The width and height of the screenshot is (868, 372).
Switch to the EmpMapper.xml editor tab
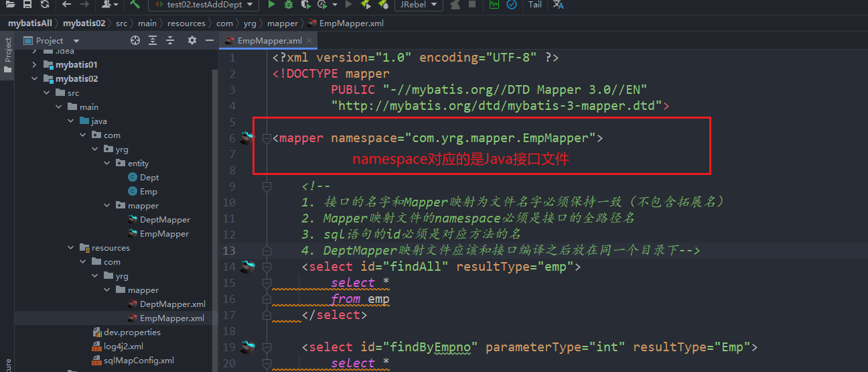pos(270,41)
